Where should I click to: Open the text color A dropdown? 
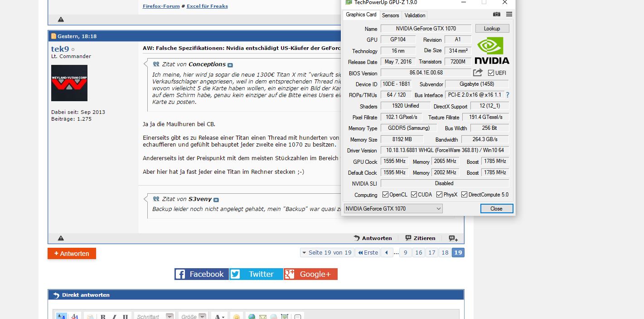coord(219,316)
